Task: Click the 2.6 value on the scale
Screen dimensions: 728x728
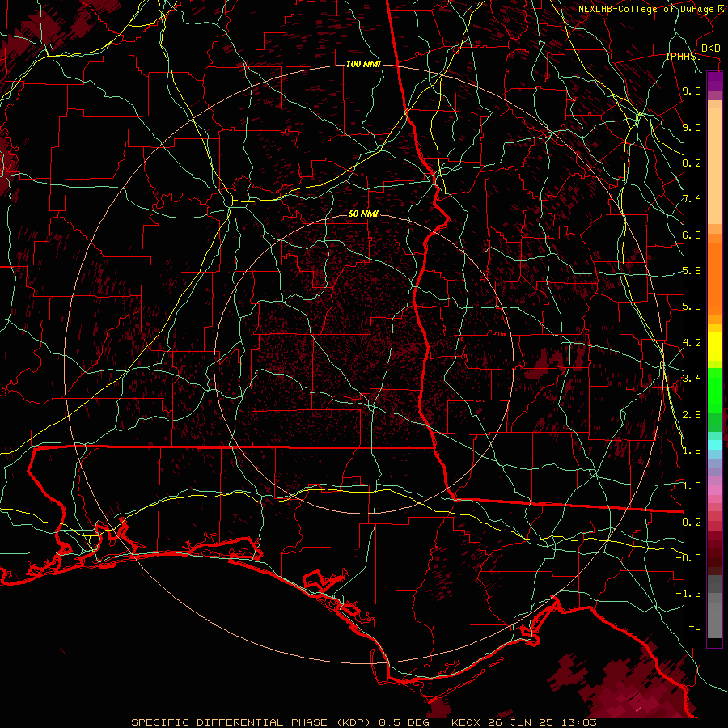Action: tap(692, 415)
